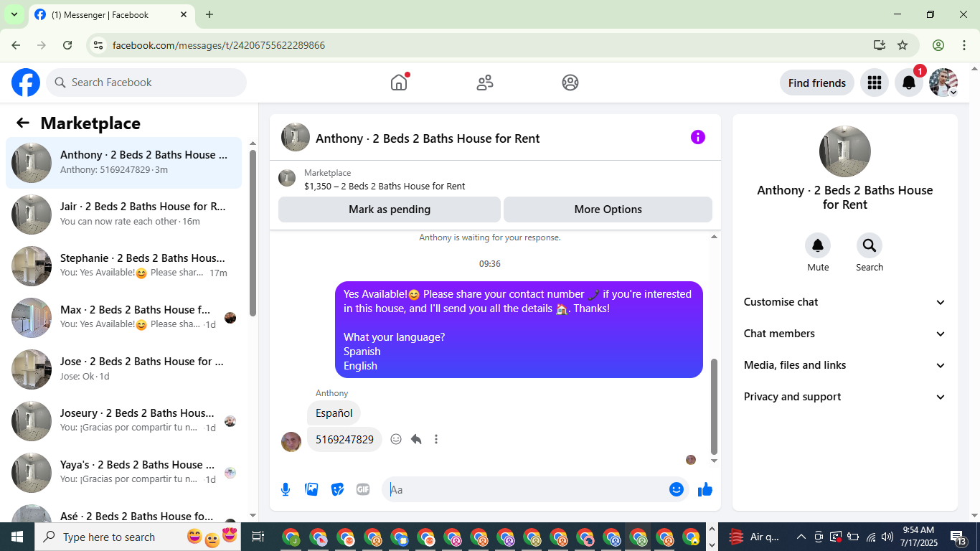980x551 pixels.
Task: Open the Friends icon in top navigation
Action: pyautogui.click(x=485, y=83)
